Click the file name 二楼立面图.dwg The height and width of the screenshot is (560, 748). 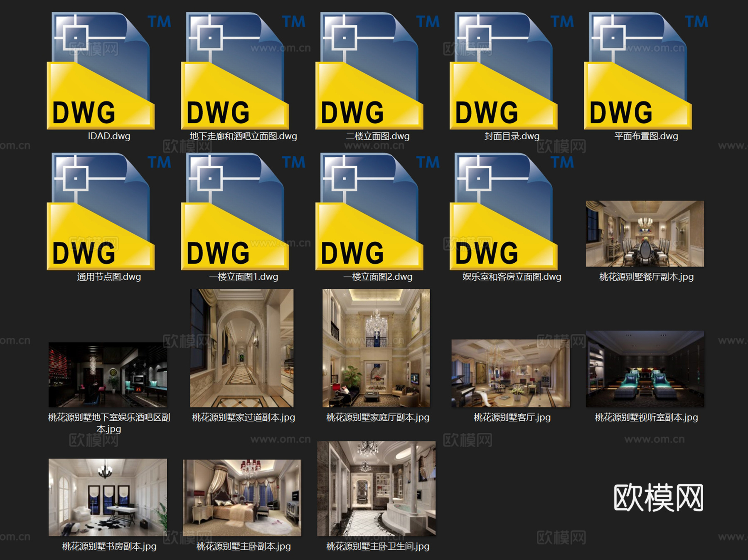click(378, 136)
